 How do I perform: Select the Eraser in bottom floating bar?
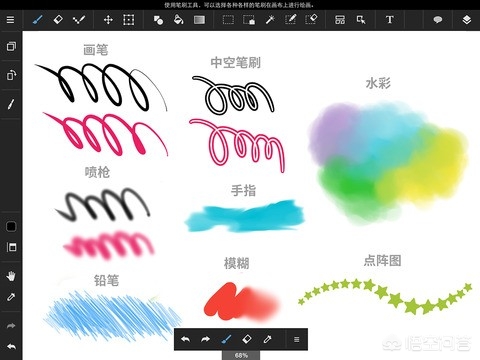click(246, 339)
